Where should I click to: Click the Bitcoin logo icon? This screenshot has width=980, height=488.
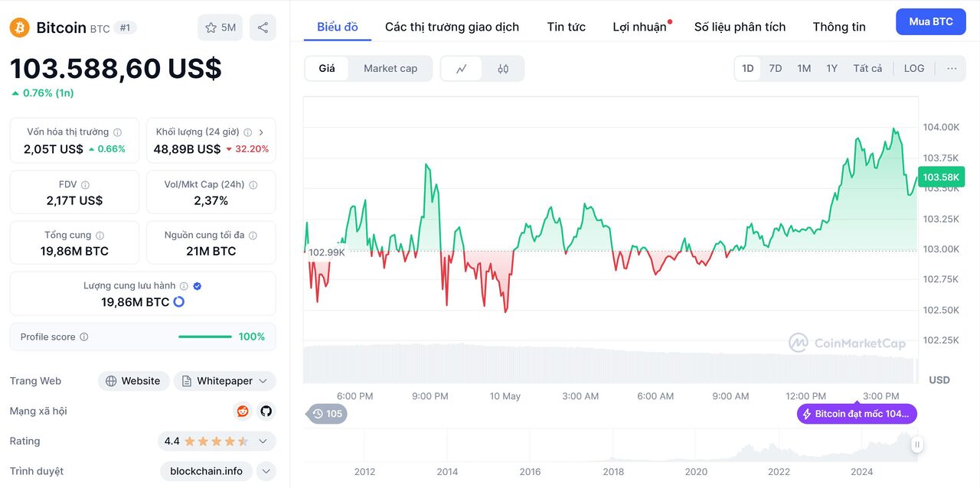(x=20, y=28)
